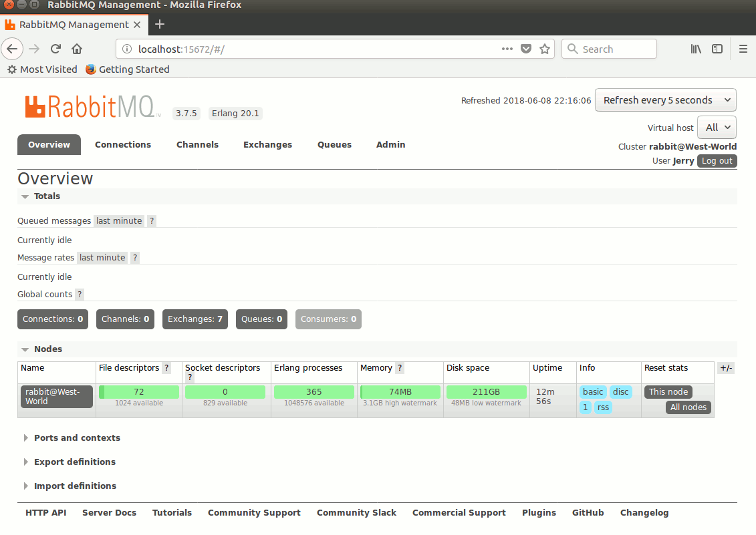756x535 pixels.
Task: Open the Virtual host All dropdown
Action: tap(717, 128)
